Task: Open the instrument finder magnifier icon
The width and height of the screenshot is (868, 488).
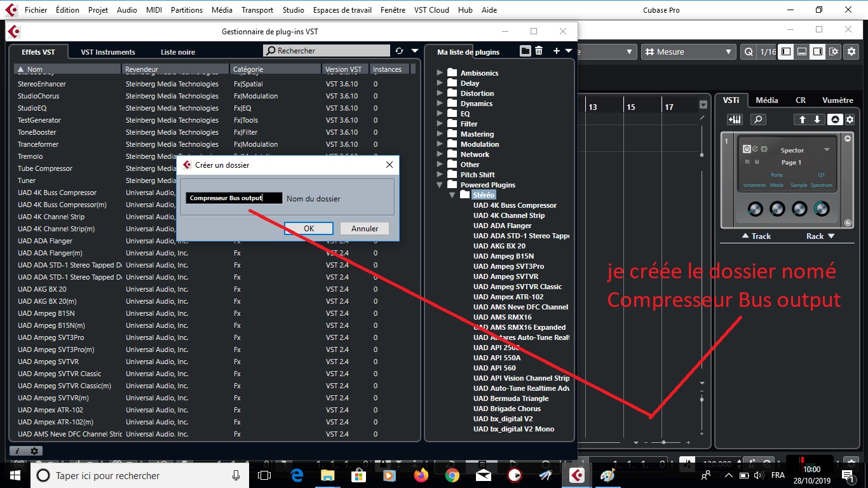Action: coord(758,119)
